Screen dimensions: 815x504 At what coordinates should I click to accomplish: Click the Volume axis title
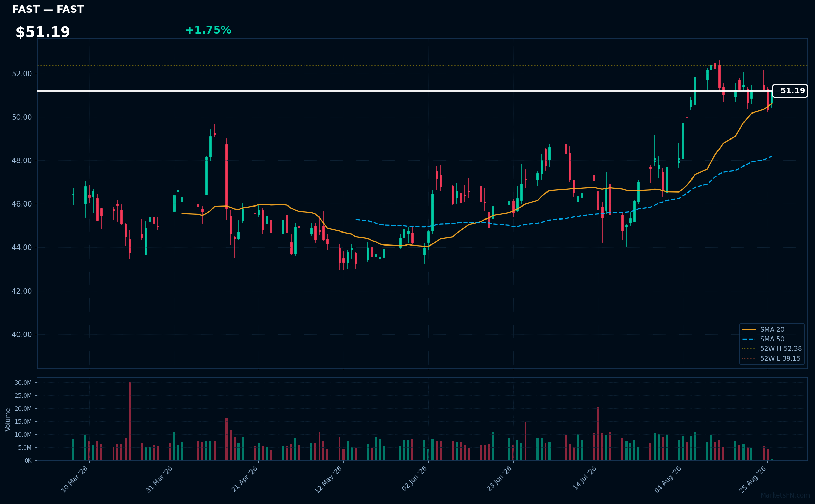click(8, 420)
